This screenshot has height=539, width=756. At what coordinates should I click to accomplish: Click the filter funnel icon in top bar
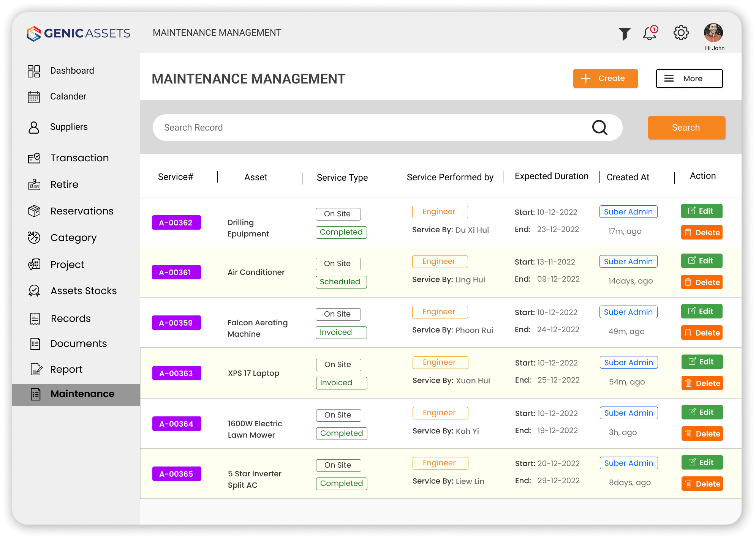click(625, 33)
